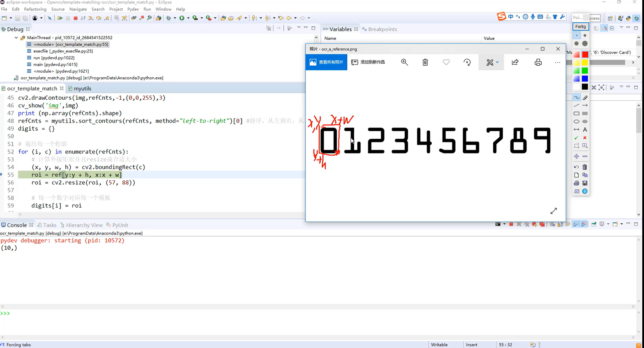Click the share icon in Photos toolbar
This screenshot has height=348, width=644.
click(x=515, y=62)
